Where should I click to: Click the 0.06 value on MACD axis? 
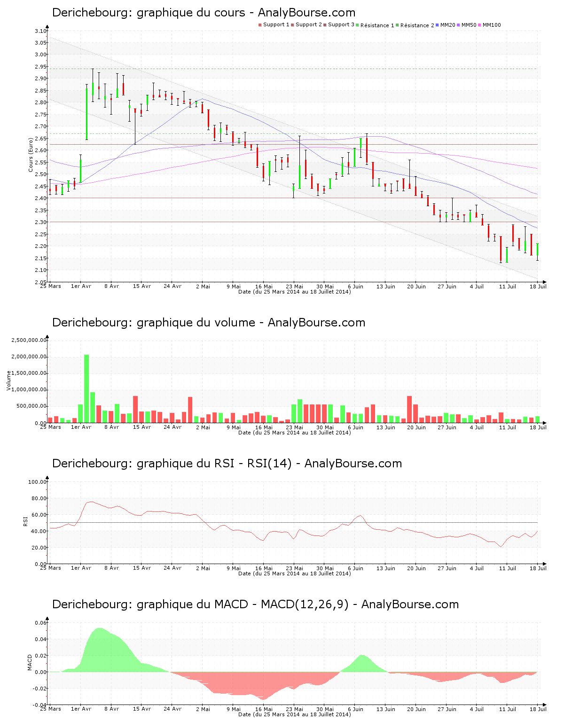42,623
